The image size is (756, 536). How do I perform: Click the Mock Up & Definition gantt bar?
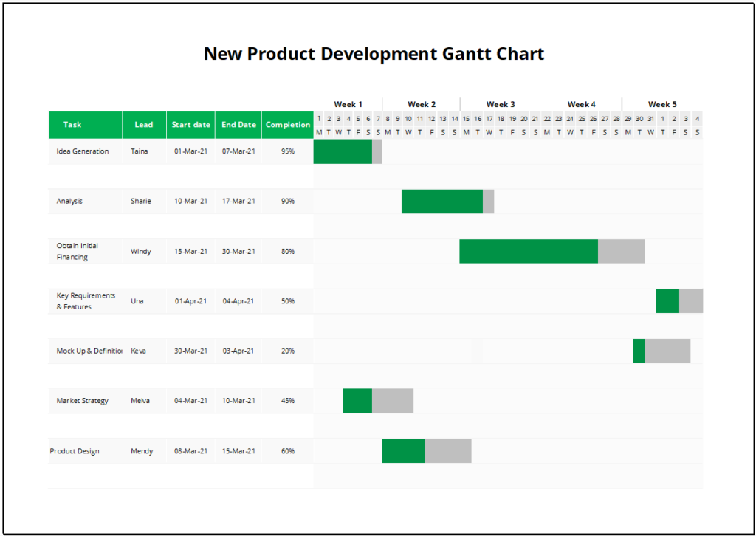661,351
